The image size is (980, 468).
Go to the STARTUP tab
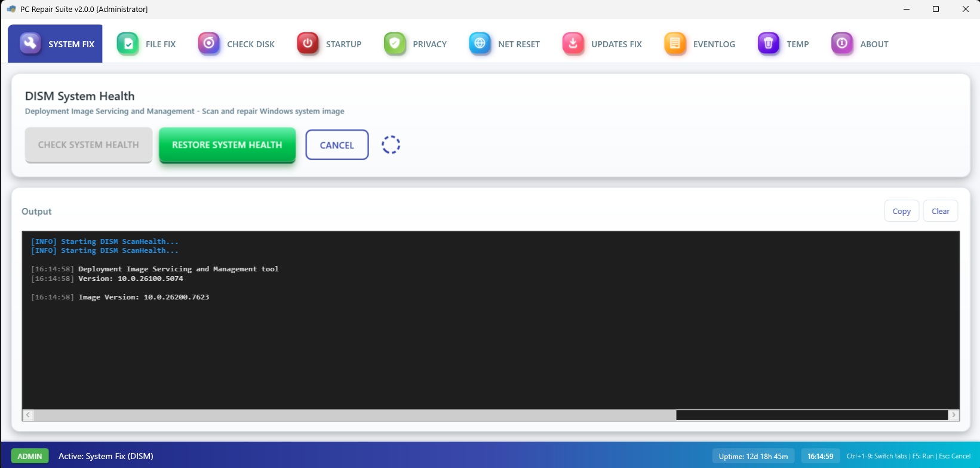[x=343, y=44]
